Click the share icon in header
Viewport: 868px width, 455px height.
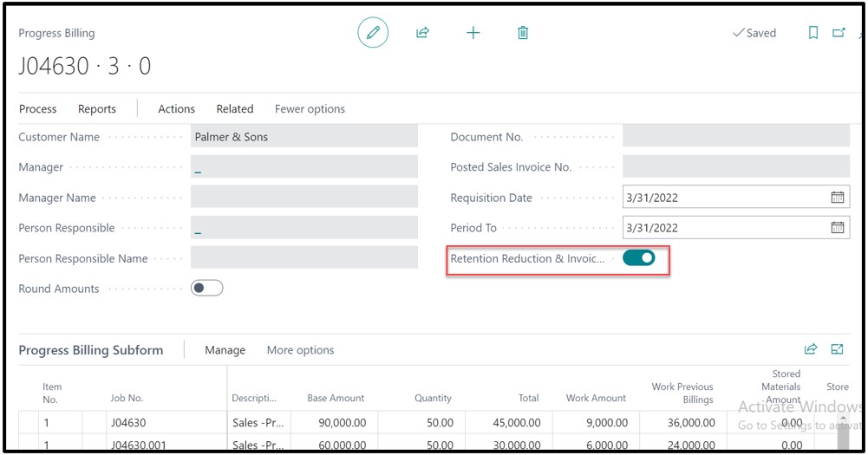422,33
